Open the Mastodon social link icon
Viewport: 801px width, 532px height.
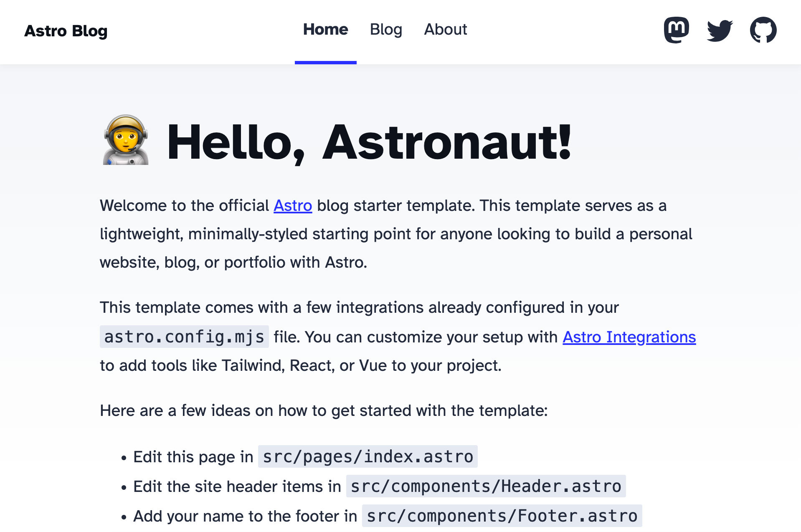pos(676,30)
